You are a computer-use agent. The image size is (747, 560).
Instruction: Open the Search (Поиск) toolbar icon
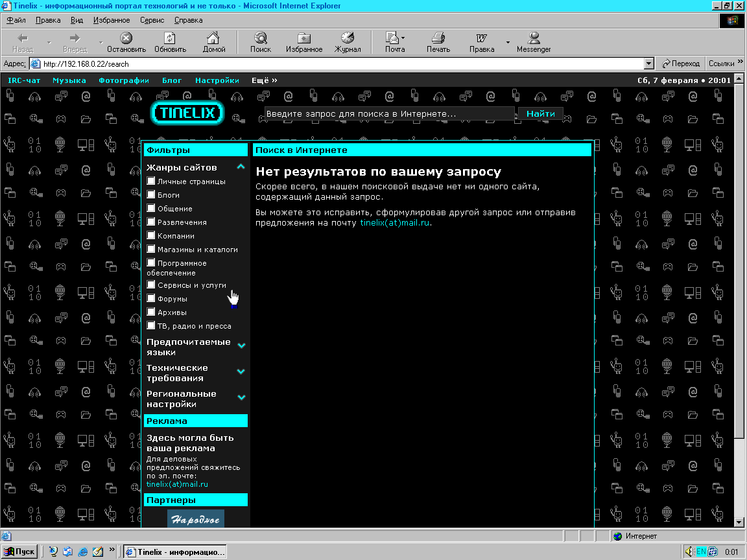pyautogui.click(x=261, y=39)
